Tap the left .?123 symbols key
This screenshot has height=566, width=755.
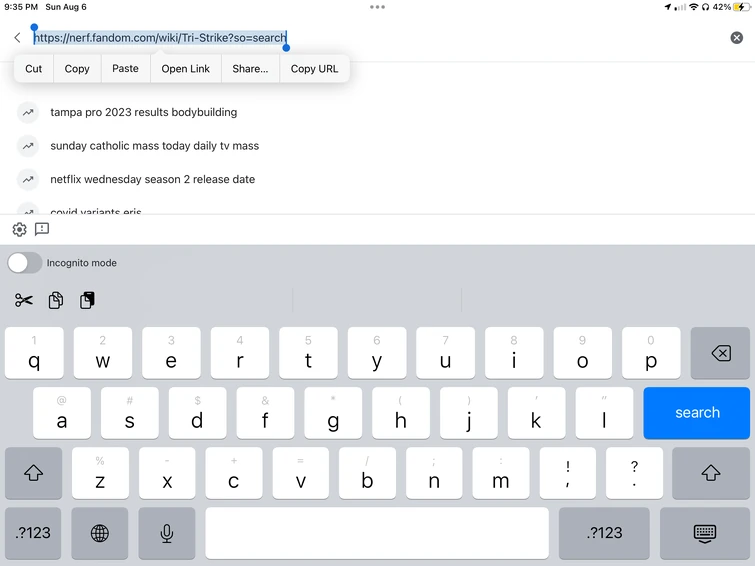point(33,533)
